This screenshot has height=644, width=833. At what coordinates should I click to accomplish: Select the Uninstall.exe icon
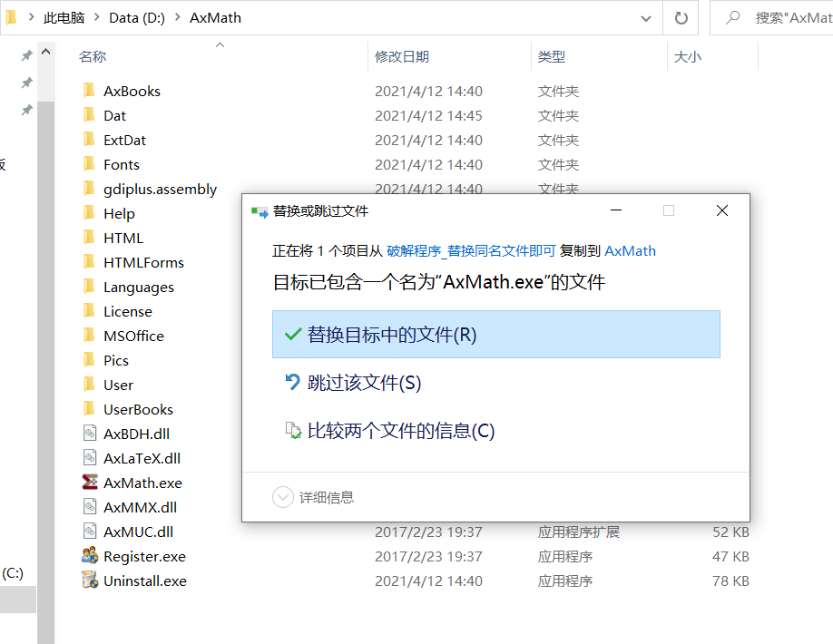[90, 581]
